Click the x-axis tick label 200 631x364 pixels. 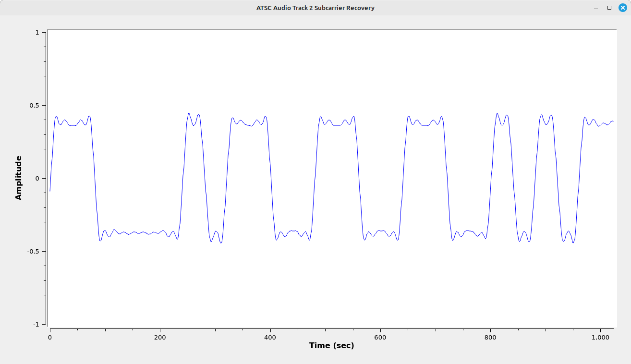[x=160, y=337]
